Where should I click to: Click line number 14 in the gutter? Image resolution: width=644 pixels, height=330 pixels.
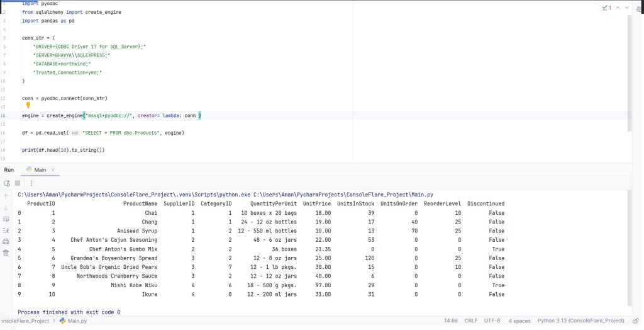tap(3, 116)
